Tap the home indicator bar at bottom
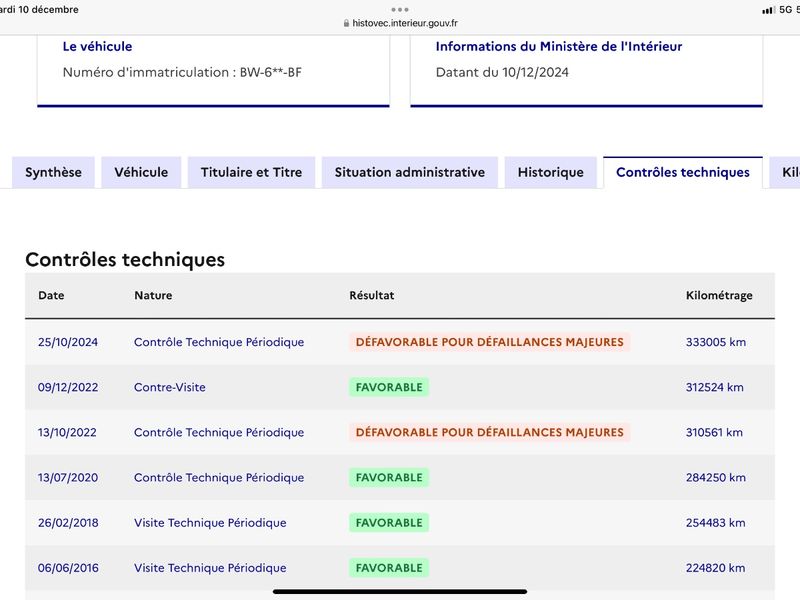This screenshot has height=600, width=800. (x=400, y=592)
